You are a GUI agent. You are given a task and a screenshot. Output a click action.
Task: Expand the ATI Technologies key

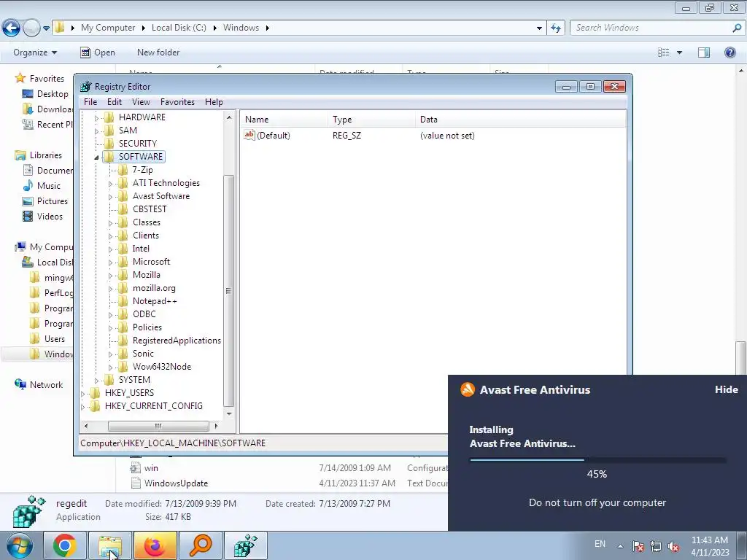click(110, 183)
